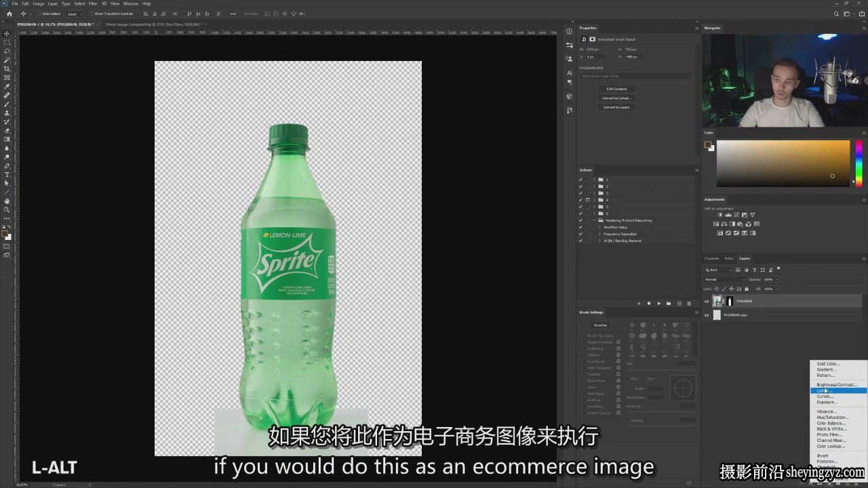
Task: Open the Character panel icon
Action: click(x=570, y=73)
